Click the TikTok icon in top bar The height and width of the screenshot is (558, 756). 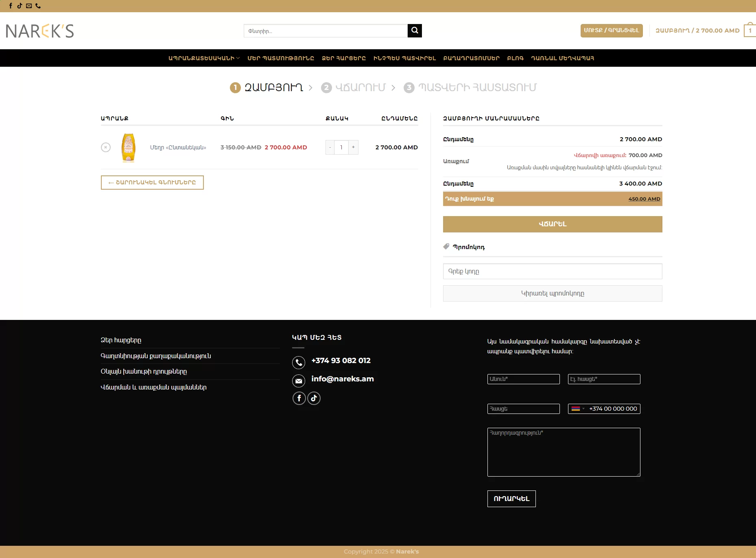click(20, 6)
